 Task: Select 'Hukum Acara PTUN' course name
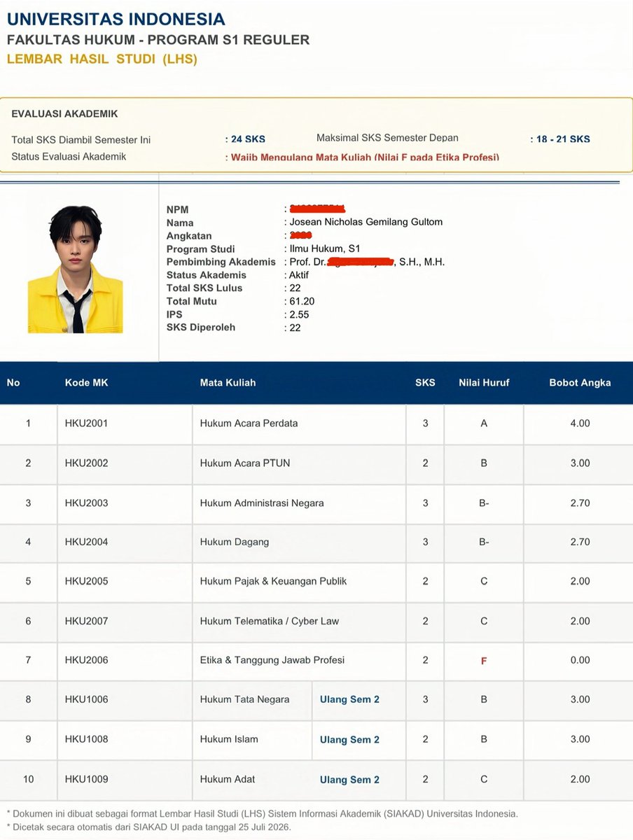point(245,463)
